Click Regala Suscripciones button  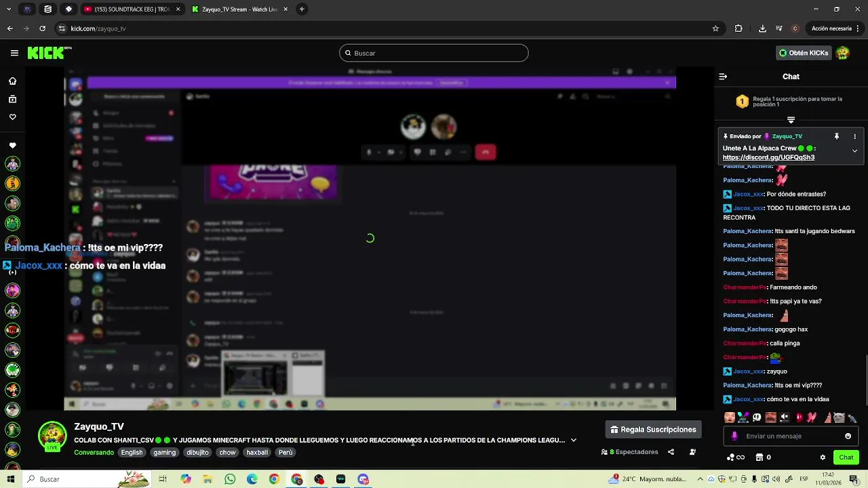coord(653,429)
